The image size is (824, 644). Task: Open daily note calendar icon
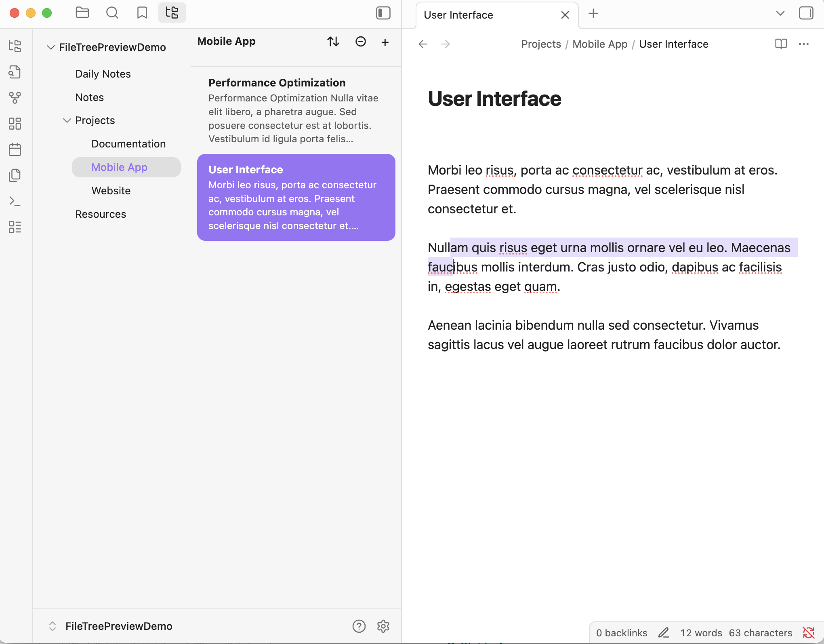[x=15, y=149]
